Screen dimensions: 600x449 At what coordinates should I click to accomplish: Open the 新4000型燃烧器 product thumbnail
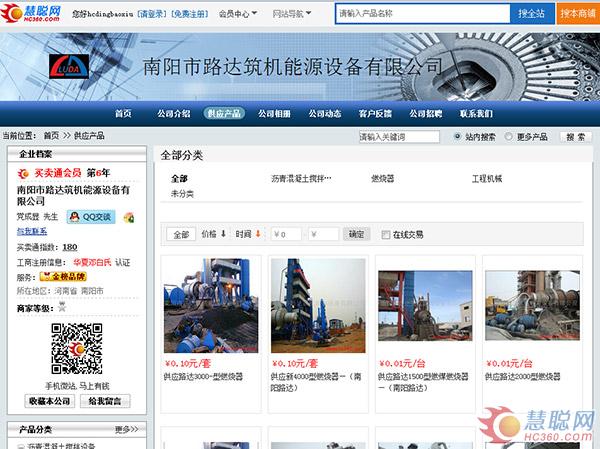pos(318,305)
